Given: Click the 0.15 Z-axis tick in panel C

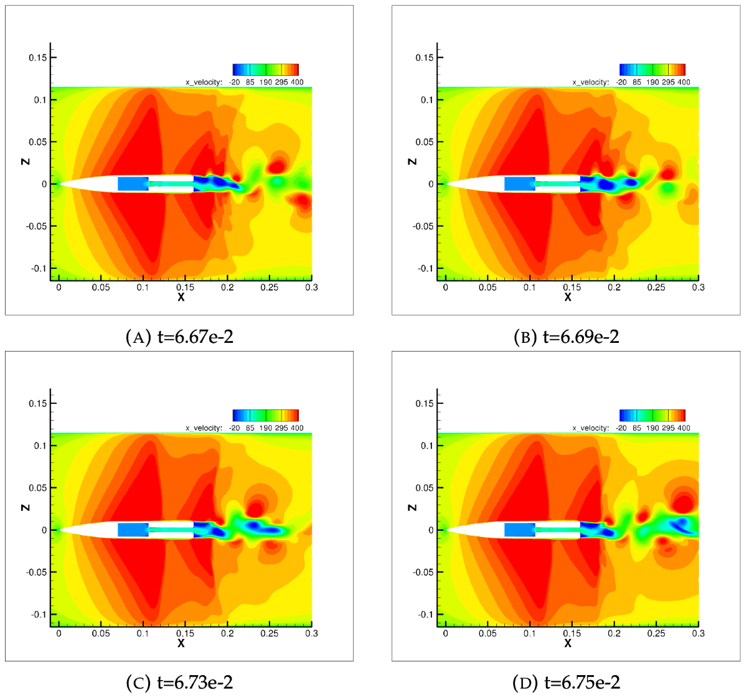Looking at the screenshot, I should tap(39, 404).
